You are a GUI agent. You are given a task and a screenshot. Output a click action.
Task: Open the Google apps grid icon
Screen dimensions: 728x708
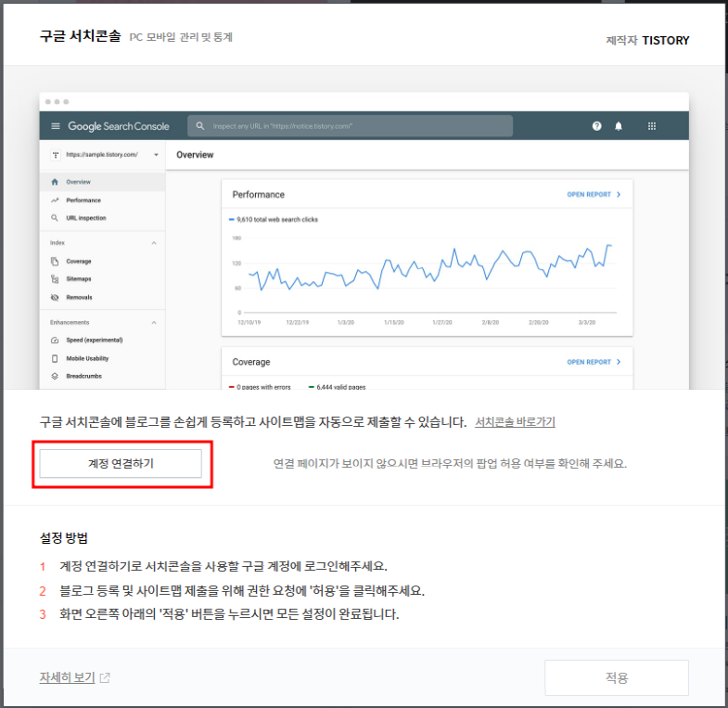tap(652, 126)
